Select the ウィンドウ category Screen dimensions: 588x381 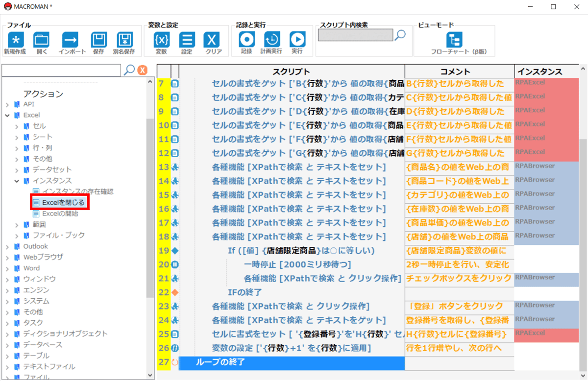point(40,279)
